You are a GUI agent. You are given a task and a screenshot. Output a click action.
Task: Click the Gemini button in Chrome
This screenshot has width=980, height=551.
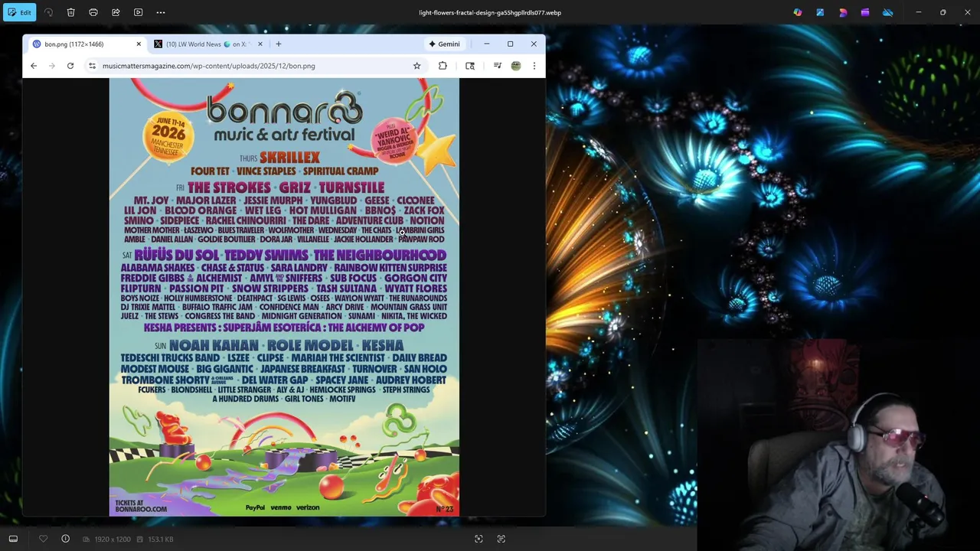(x=444, y=44)
